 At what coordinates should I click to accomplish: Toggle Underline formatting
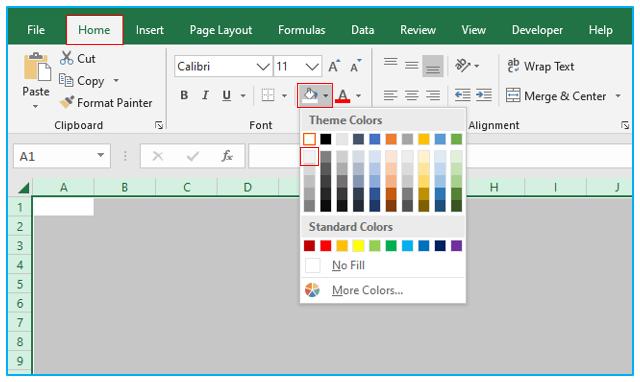tap(227, 96)
